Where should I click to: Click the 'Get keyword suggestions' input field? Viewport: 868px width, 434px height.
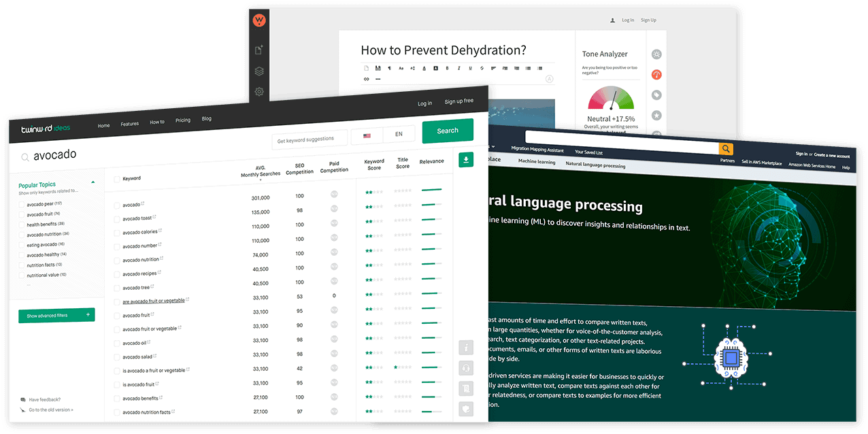(310, 139)
